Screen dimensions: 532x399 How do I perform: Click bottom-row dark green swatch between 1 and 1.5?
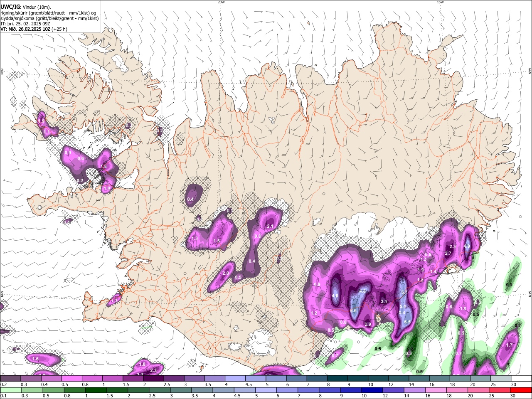[x=96, y=390]
